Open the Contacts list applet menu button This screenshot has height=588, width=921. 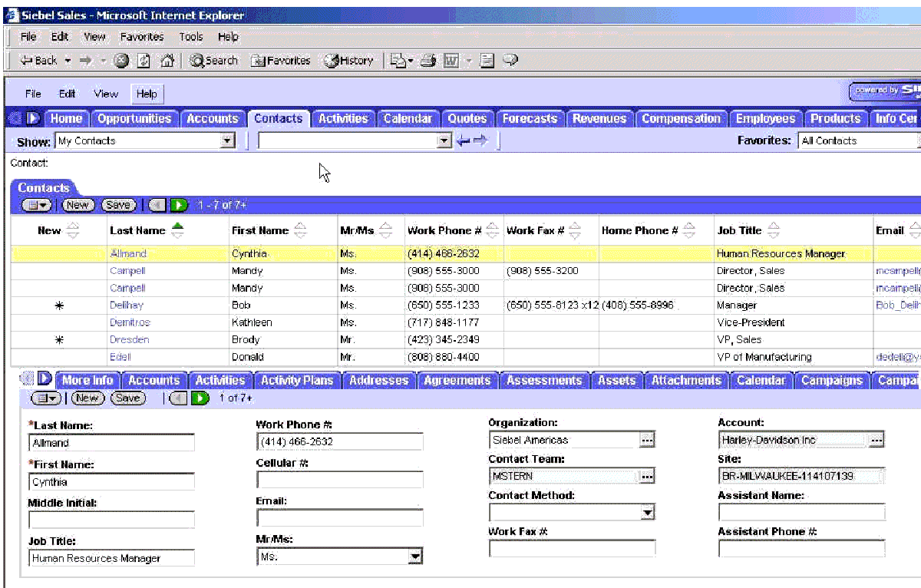pyautogui.click(x=36, y=205)
